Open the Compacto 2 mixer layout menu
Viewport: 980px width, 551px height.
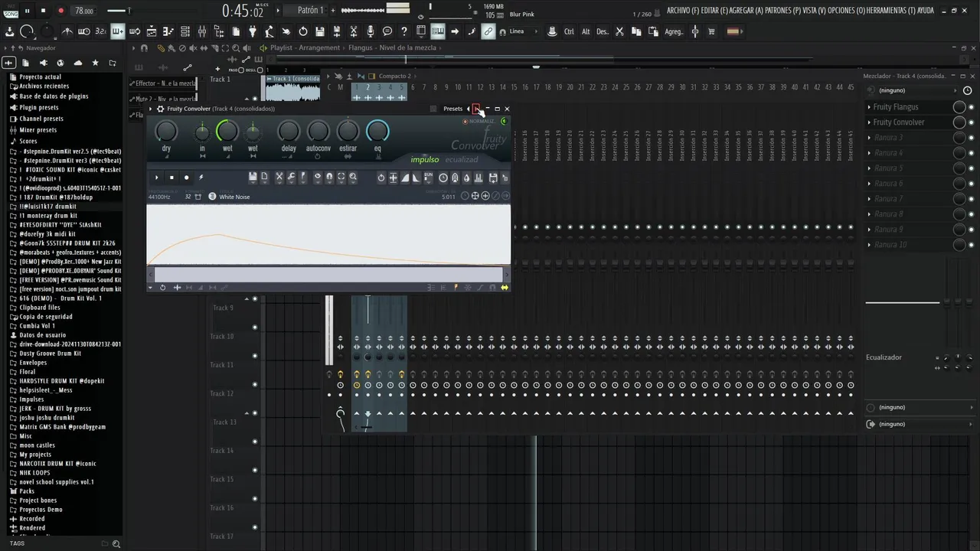coord(394,77)
